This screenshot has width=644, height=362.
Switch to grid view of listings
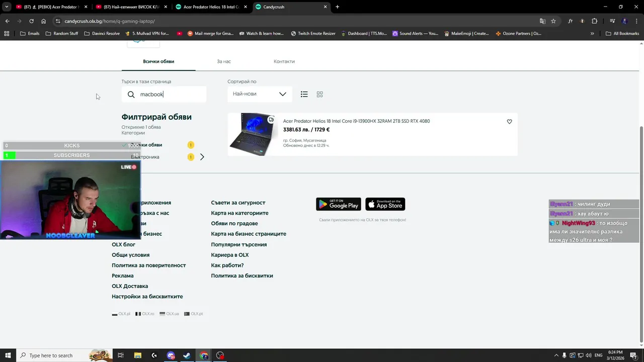(x=319, y=94)
